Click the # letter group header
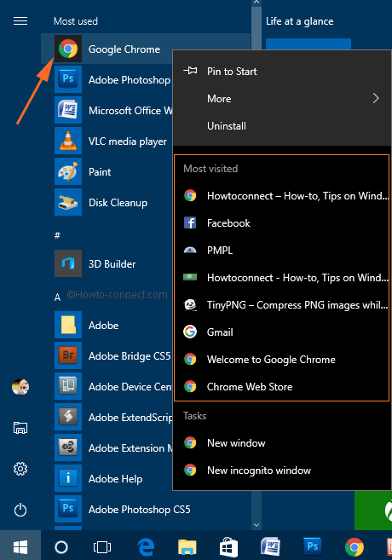Image resolution: width=392 pixels, height=560 pixels. point(57,235)
